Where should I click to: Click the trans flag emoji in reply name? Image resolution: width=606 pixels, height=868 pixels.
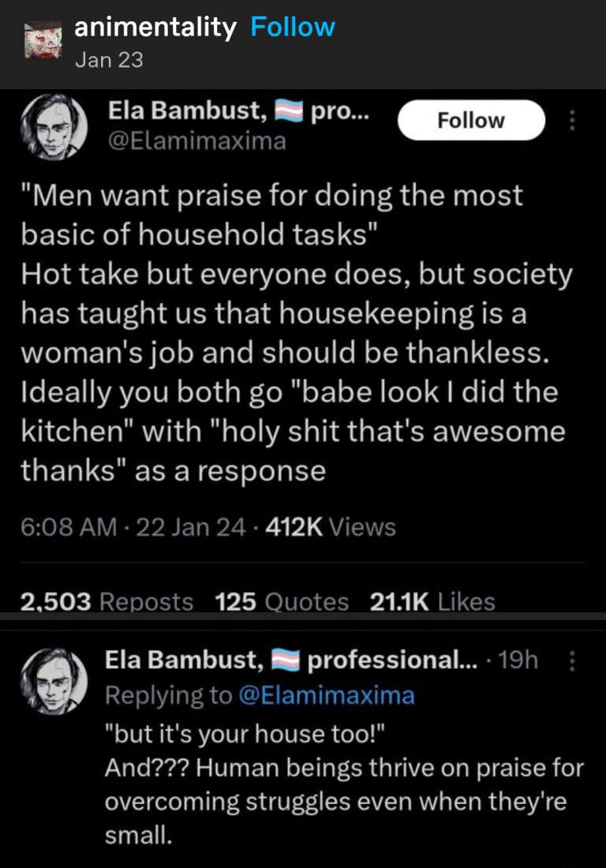286,661
